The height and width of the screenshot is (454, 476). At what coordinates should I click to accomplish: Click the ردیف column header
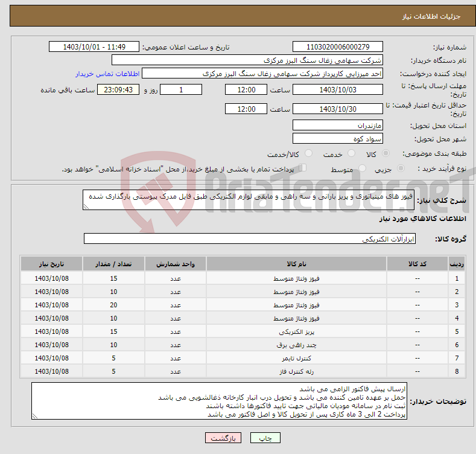pyautogui.click(x=457, y=264)
